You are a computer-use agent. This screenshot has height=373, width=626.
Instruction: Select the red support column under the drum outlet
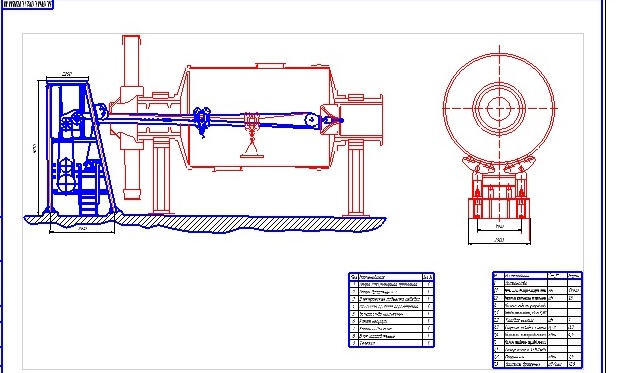(x=356, y=179)
